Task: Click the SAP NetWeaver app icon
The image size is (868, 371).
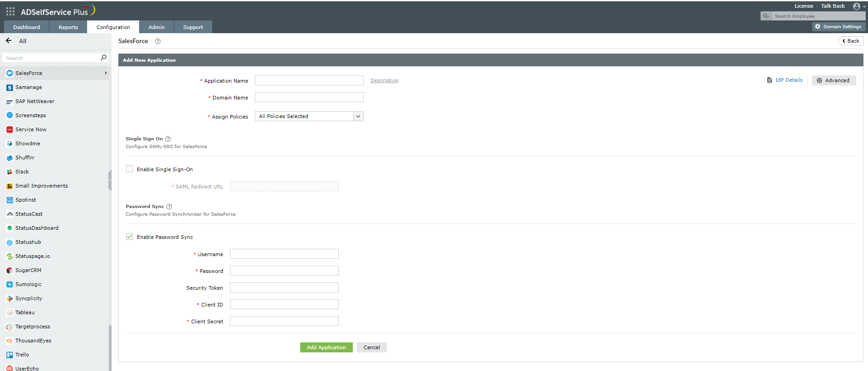Action: pos(10,101)
